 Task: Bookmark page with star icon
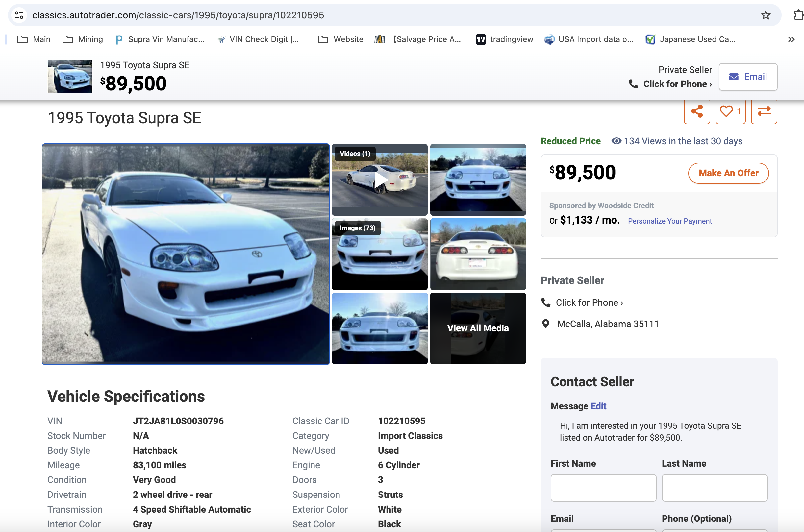(x=765, y=15)
